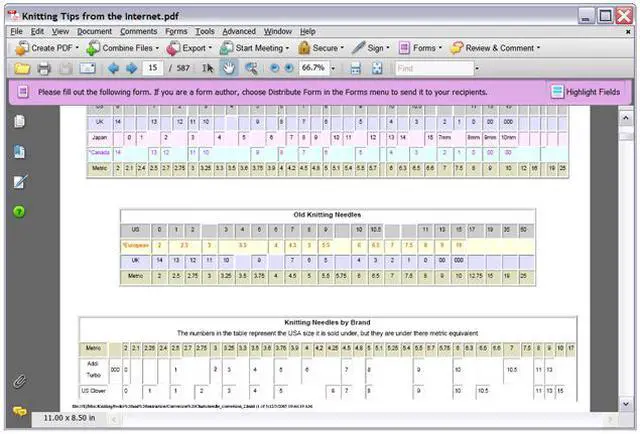Screen dimensions: 640x434
Task: Open the Secure dropdown menu
Action: [x=319, y=47]
